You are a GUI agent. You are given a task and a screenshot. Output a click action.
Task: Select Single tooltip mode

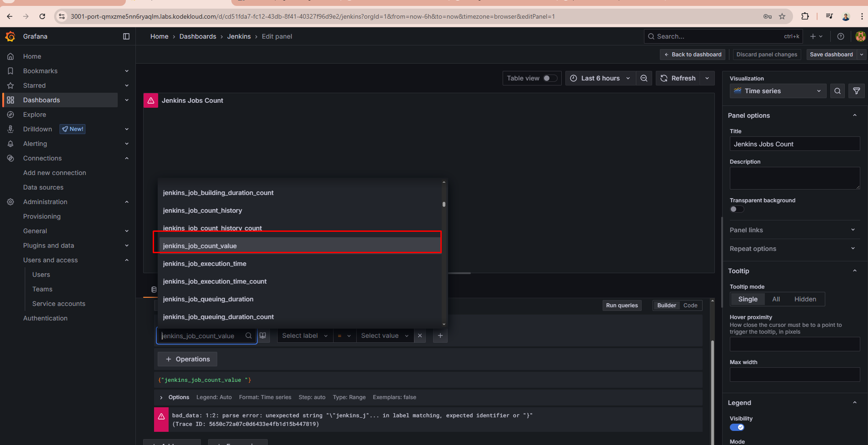click(x=748, y=299)
